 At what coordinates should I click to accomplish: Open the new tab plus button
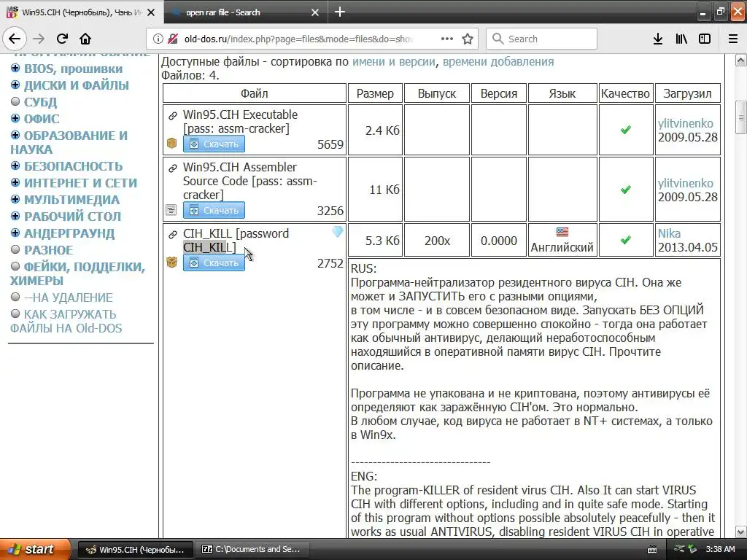pyautogui.click(x=340, y=12)
